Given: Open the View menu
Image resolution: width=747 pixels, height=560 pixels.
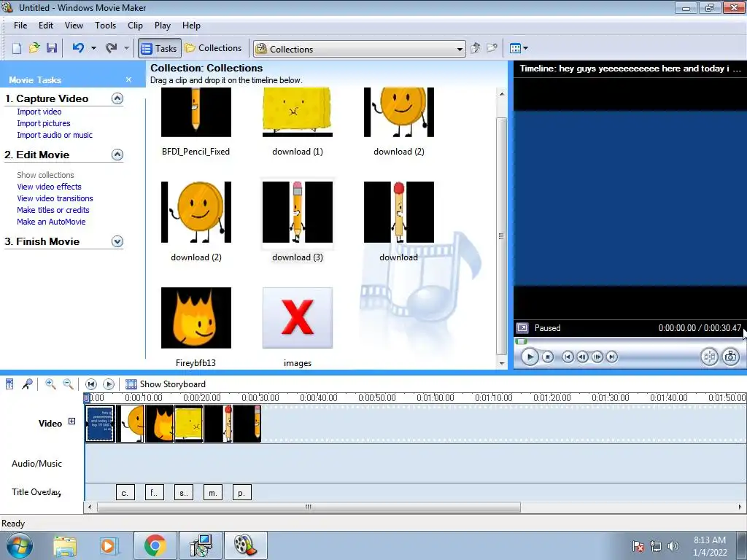Looking at the screenshot, I should pyautogui.click(x=74, y=26).
